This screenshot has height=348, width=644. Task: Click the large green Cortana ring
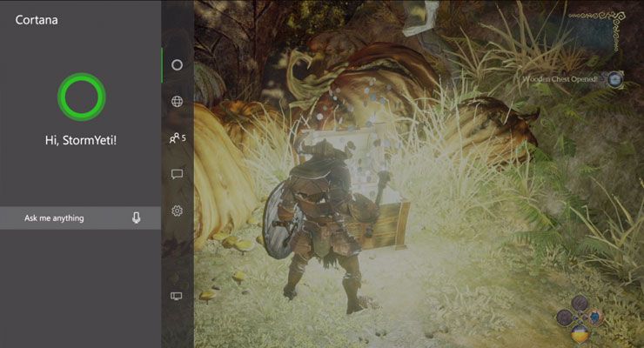pos(81,97)
